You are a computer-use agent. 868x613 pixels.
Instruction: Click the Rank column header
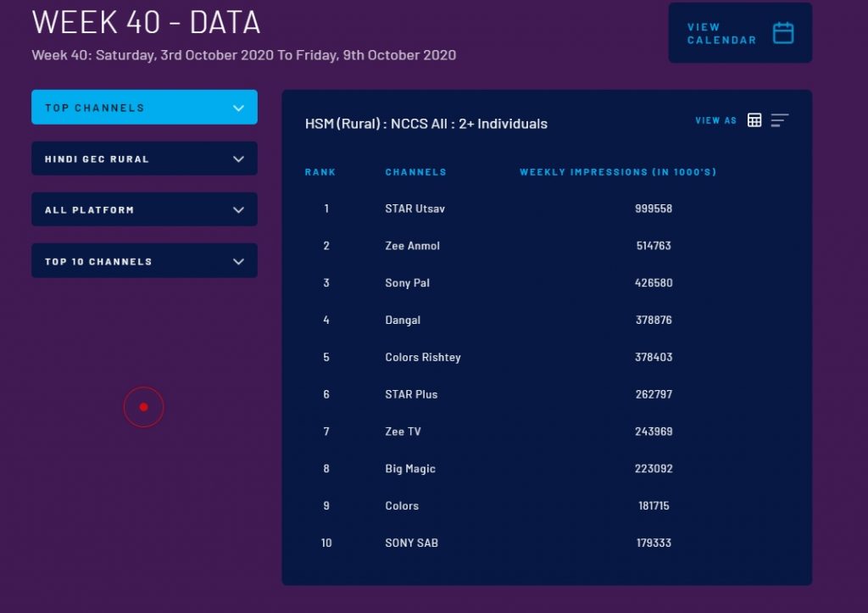pos(320,172)
